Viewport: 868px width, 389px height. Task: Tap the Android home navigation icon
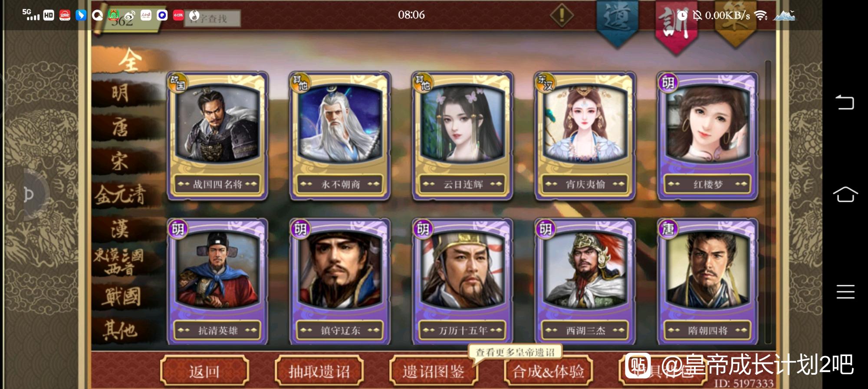(845, 194)
